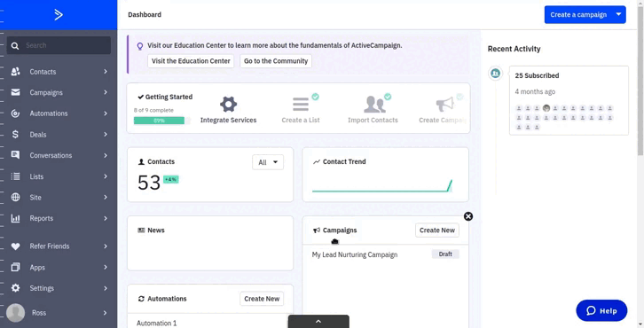Screen dimensions: 644x328
Task: Click the photo avatar among subscribers
Action: [546, 108]
